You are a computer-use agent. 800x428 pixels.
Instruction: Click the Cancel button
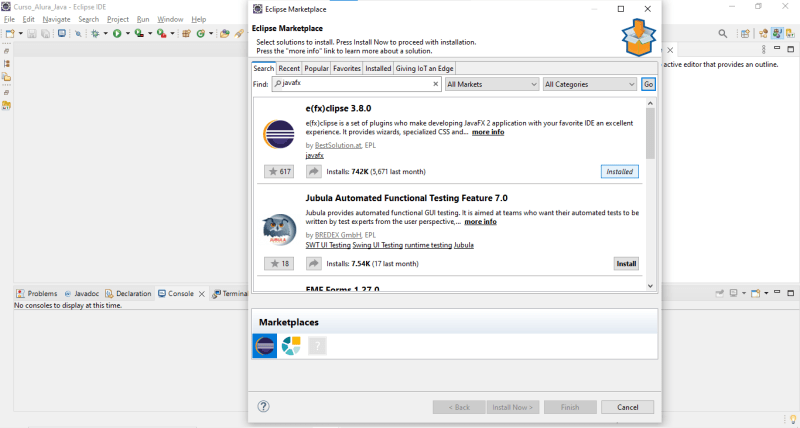[x=628, y=407]
